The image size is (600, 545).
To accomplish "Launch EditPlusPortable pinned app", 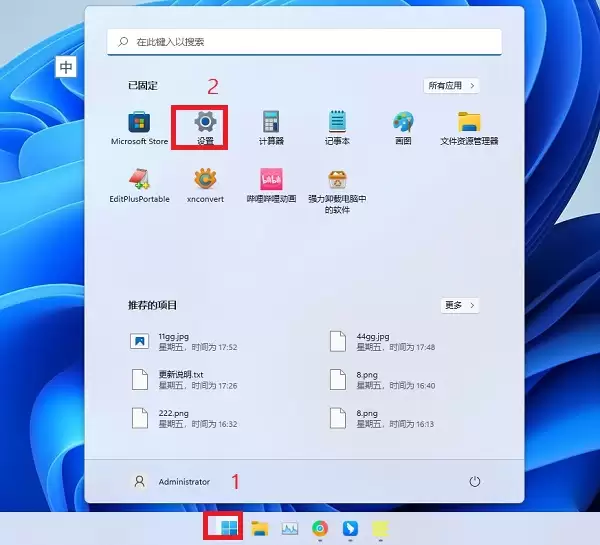I will (139, 186).
